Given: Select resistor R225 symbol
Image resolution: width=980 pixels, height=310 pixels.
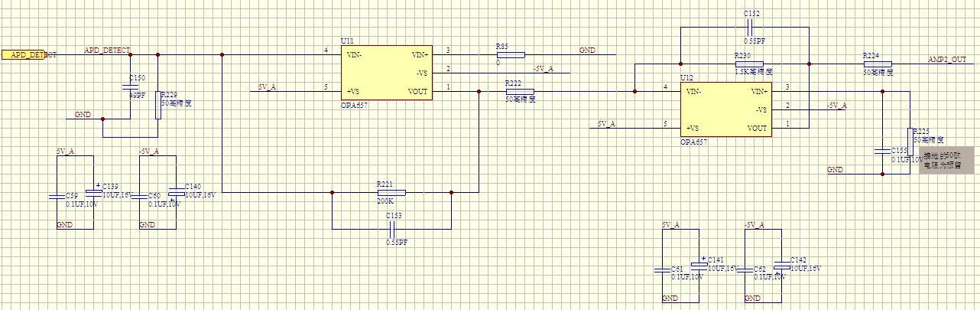Looking at the screenshot, I should tap(910, 143).
